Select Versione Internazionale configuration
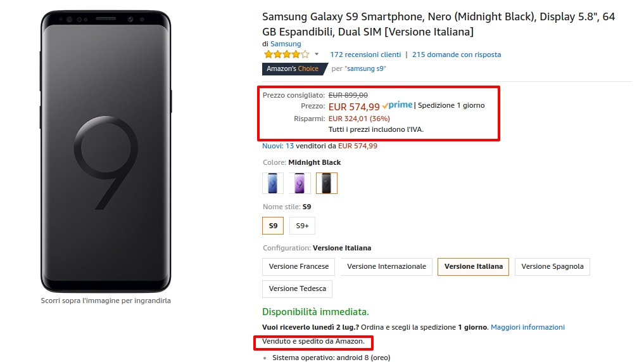 coord(386,266)
